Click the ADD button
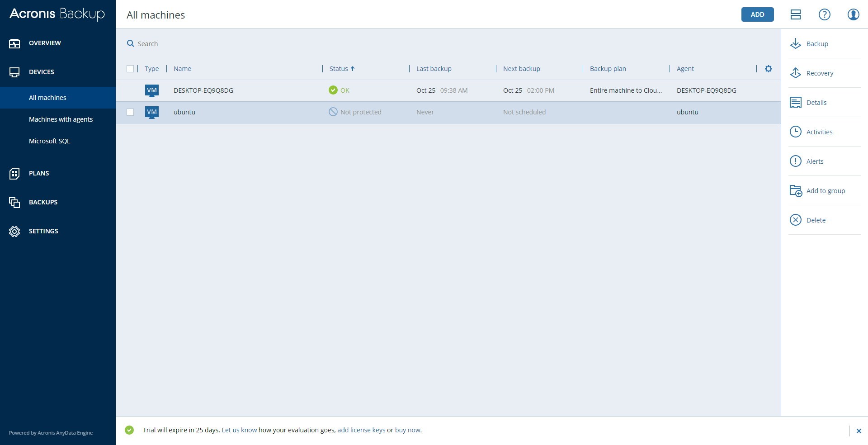 757,14
